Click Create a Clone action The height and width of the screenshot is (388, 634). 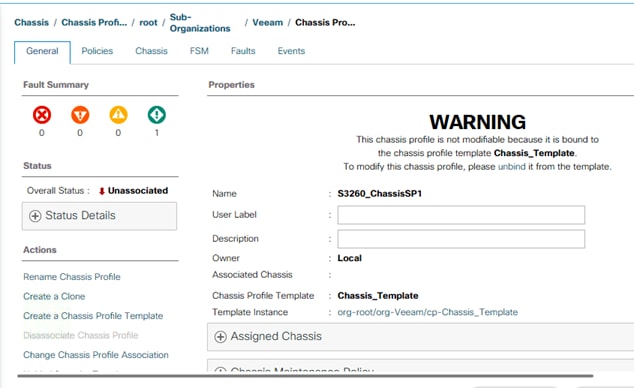(x=54, y=296)
